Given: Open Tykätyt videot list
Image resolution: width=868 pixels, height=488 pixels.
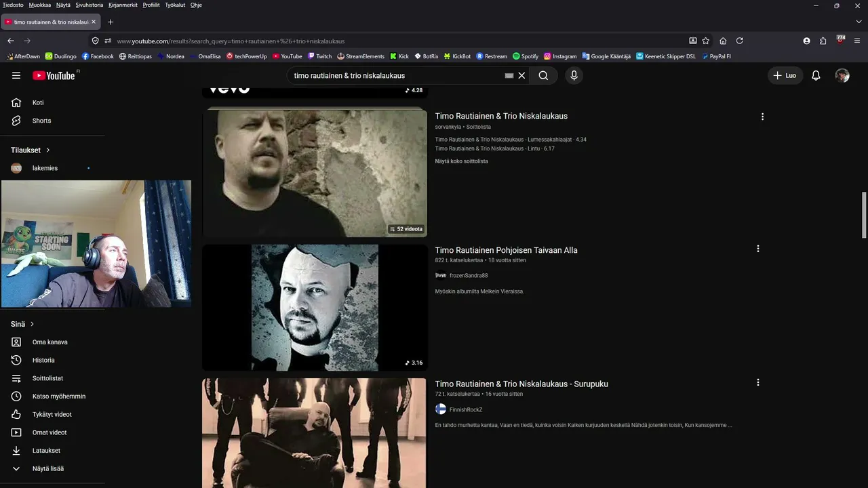Looking at the screenshot, I should (53, 414).
